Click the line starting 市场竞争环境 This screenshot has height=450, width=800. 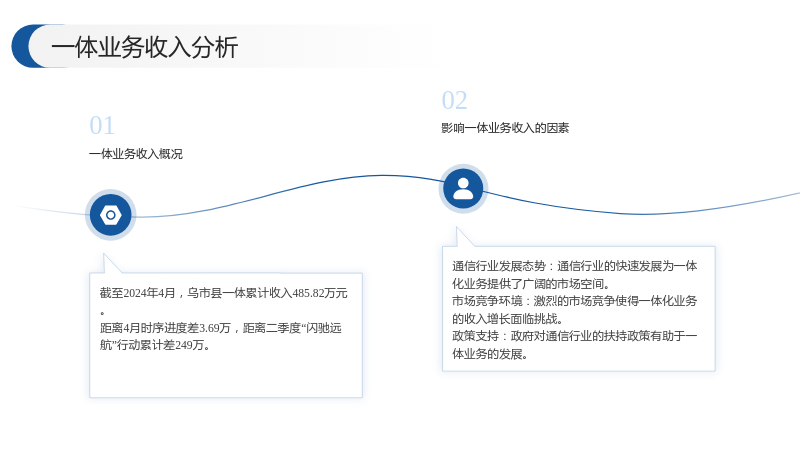574,301
